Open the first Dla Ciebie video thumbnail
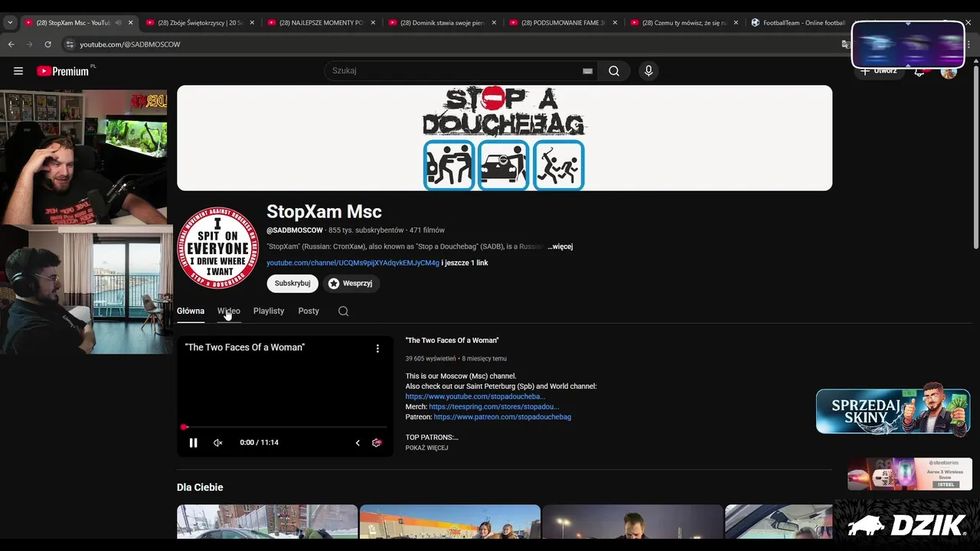980x551 pixels. pyautogui.click(x=267, y=521)
